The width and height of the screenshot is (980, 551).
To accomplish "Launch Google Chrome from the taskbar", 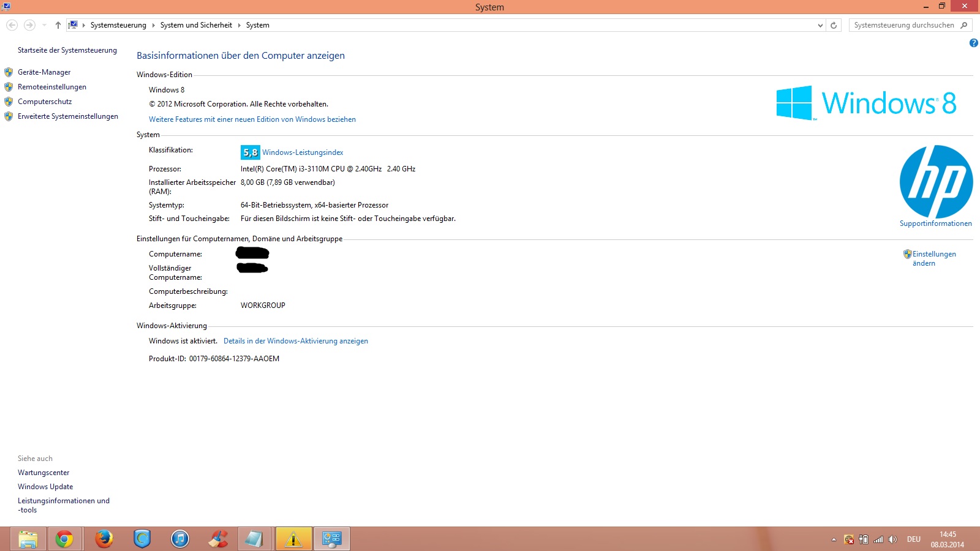I will 64,539.
